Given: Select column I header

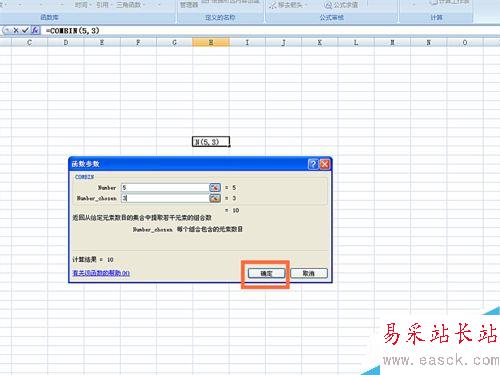Looking at the screenshot, I should tap(247, 42).
